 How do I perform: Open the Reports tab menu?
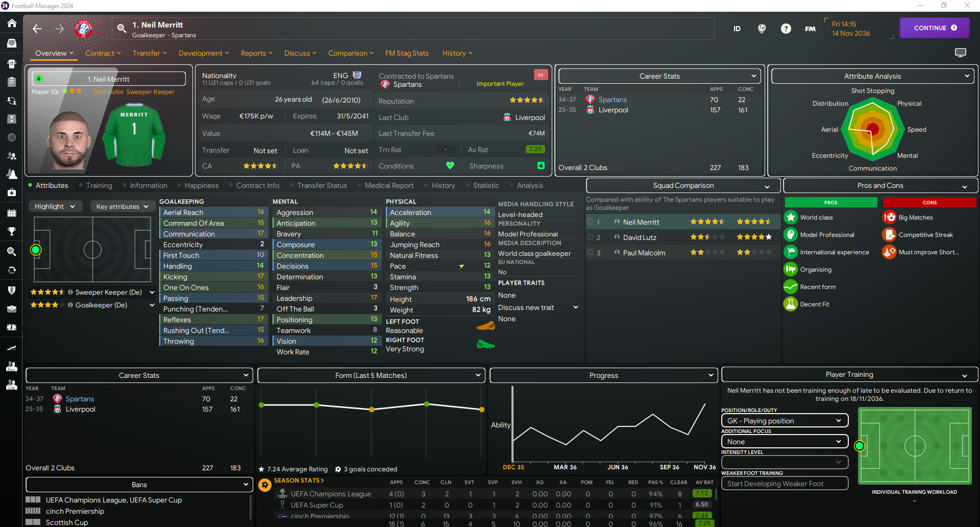point(257,53)
